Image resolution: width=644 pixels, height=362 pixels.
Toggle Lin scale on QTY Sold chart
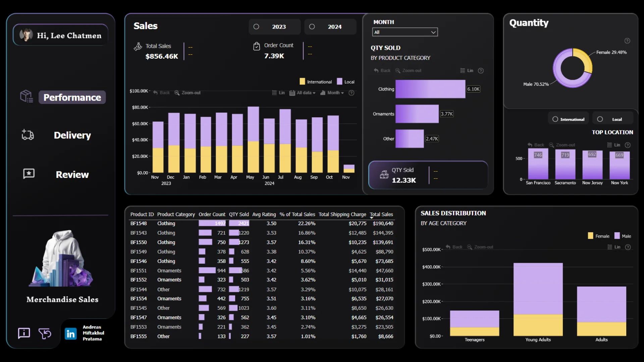[x=467, y=71]
